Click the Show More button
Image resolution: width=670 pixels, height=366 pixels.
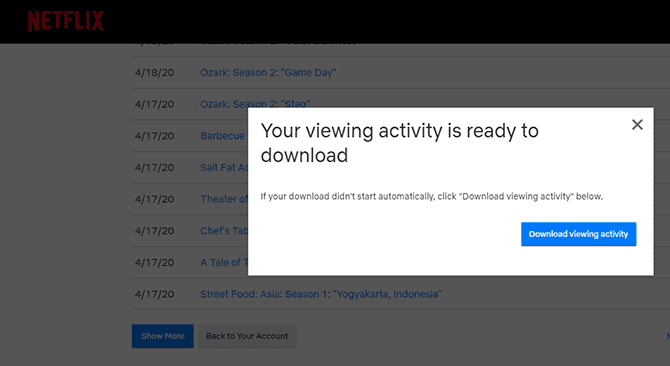(163, 336)
